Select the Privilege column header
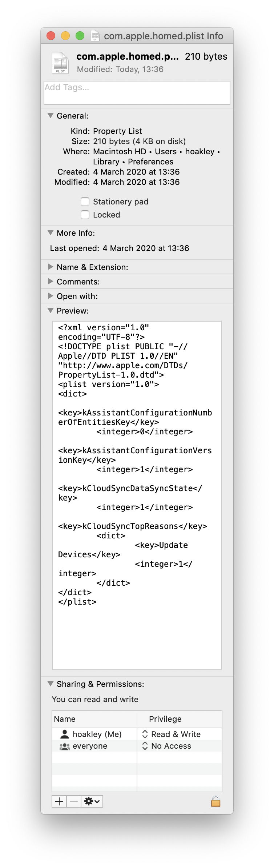 click(x=165, y=719)
